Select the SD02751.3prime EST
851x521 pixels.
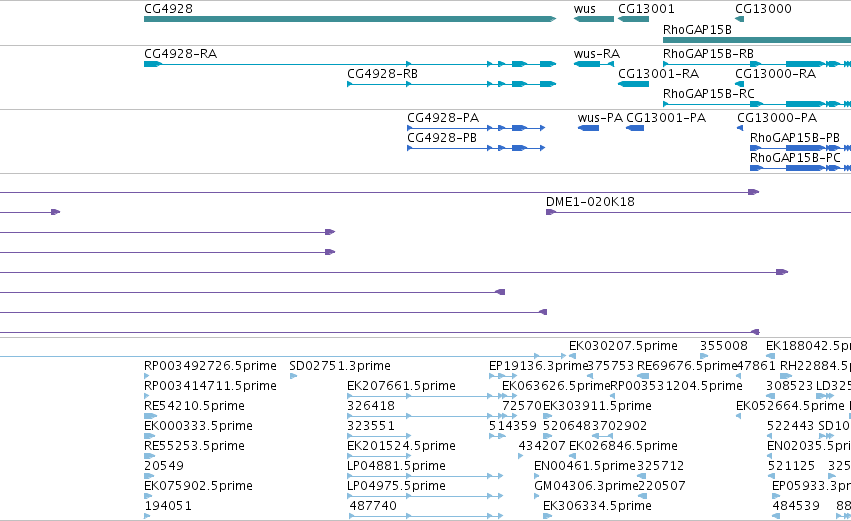[293, 376]
